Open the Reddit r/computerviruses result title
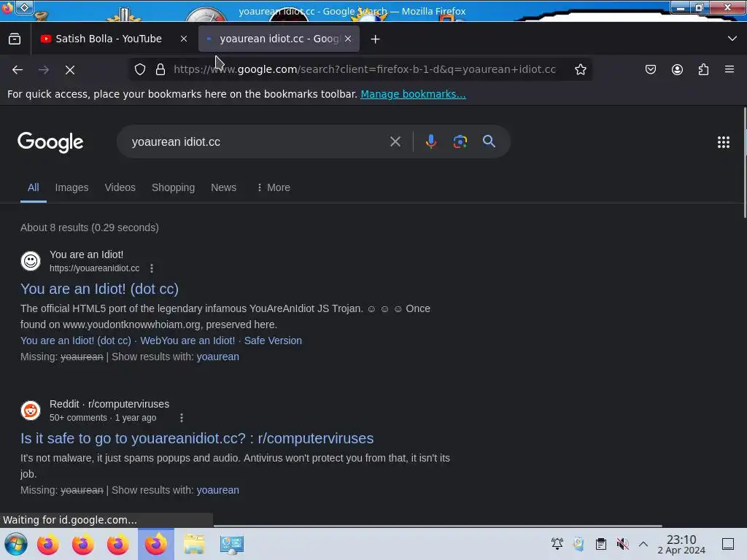The image size is (747, 560). [x=197, y=438]
